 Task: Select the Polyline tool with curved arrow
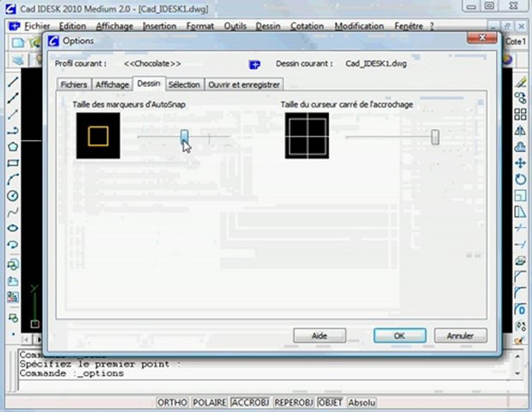(x=13, y=130)
